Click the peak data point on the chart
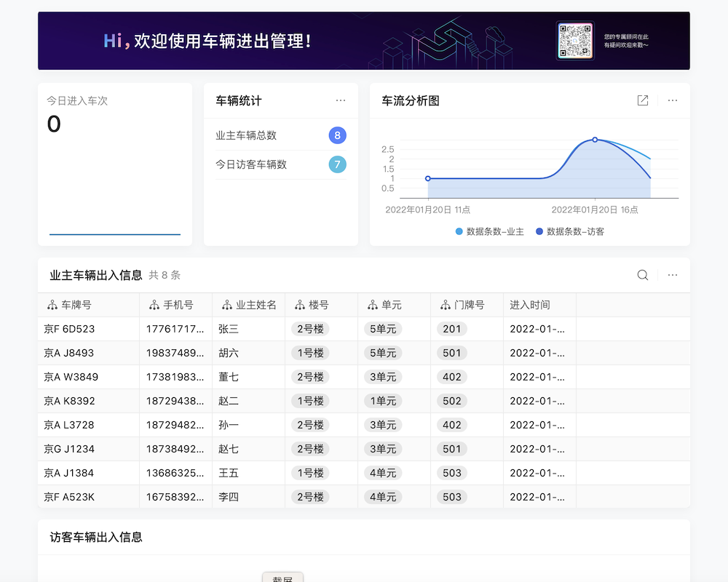Viewport: 728px width, 582px height. [596, 140]
